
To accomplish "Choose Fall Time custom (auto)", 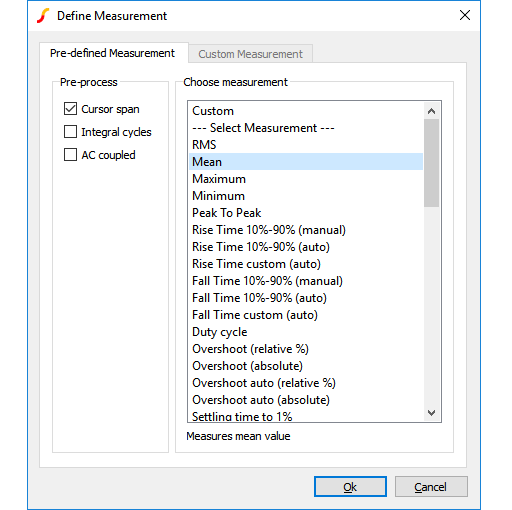I will (x=306, y=315).
